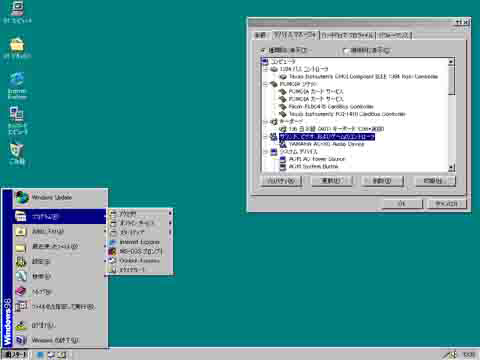
Task: Click the Properties button below device list
Action: (281, 181)
